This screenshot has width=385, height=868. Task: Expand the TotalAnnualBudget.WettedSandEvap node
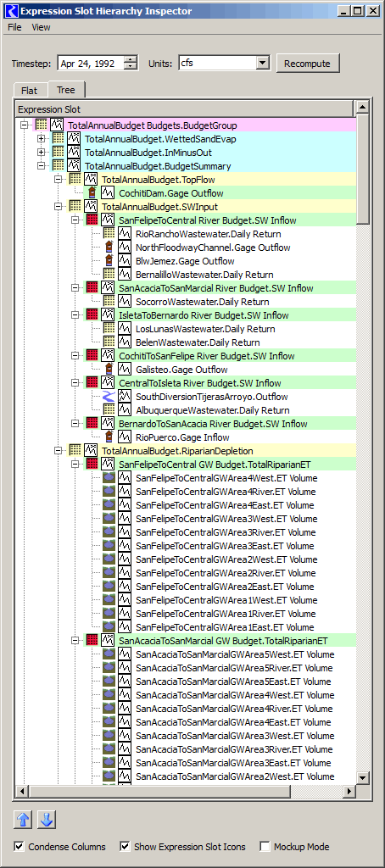(x=41, y=138)
